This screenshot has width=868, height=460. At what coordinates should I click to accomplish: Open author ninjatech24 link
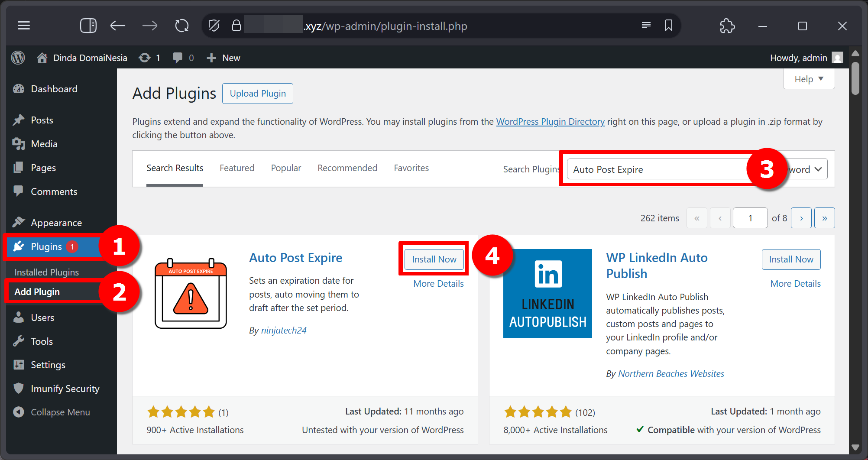(x=284, y=330)
